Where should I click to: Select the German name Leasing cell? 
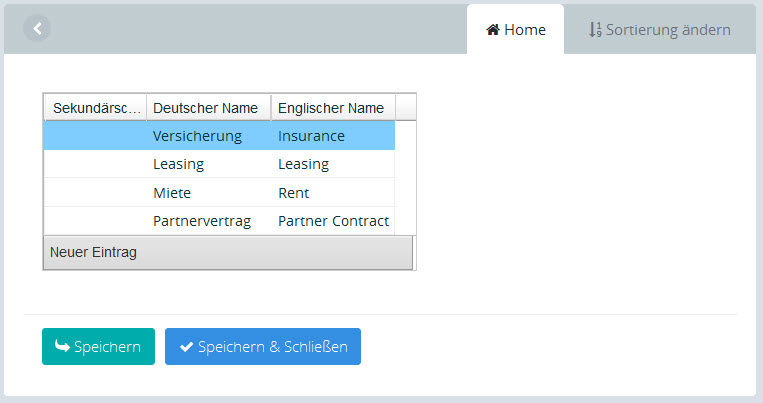click(x=179, y=164)
